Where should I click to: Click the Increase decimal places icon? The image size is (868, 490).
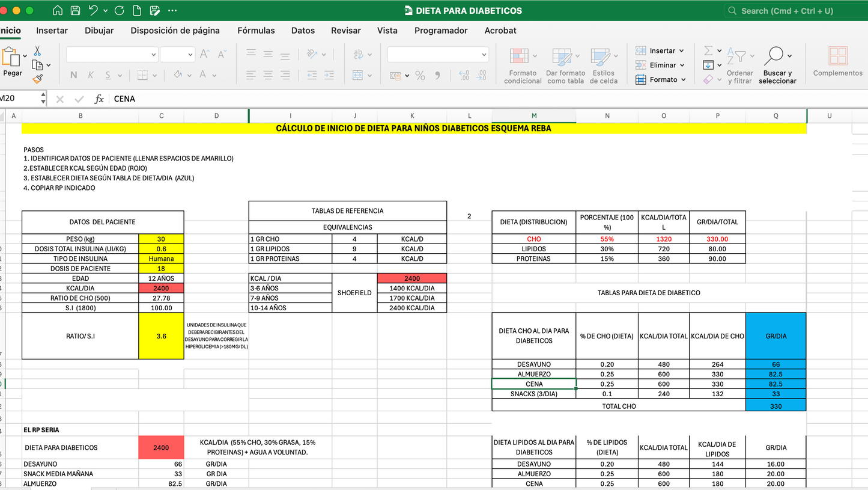pos(464,75)
